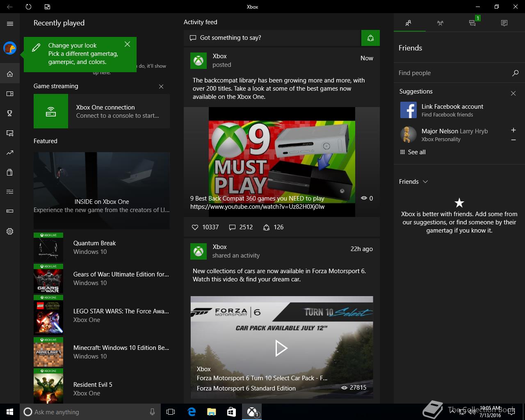525x420 pixels.
Task: Switch to the Messages tab with badge
Action: 472,23
